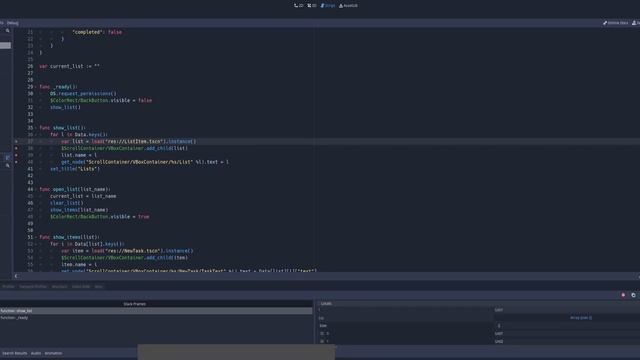Open the Video RAM tab
Screen dimensions: 640x360
81,287
